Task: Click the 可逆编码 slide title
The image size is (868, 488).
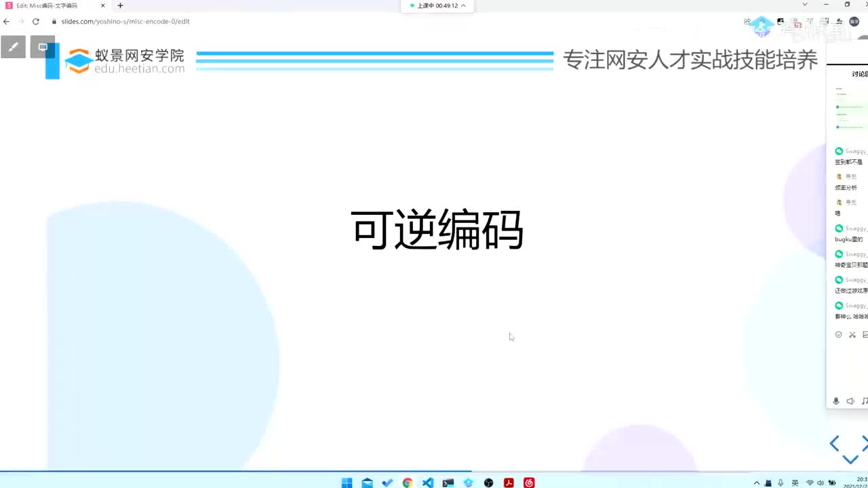Action: pyautogui.click(x=437, y=230)
